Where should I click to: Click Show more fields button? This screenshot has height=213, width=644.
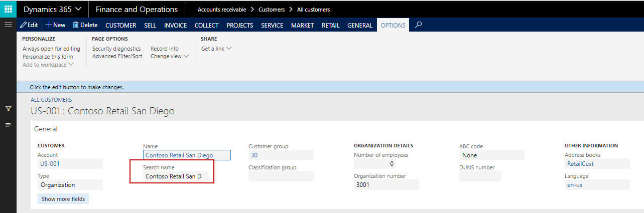pos(63,199)
